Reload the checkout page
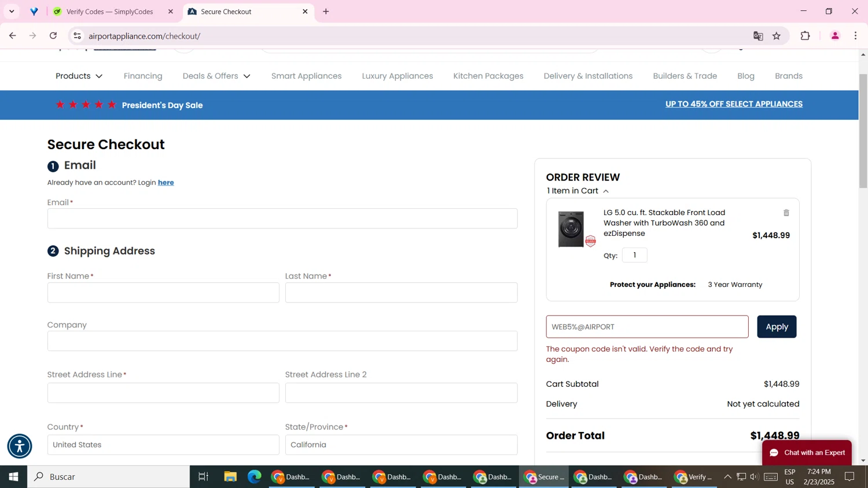This screenshot has height=488, width=868. (53, 36)
